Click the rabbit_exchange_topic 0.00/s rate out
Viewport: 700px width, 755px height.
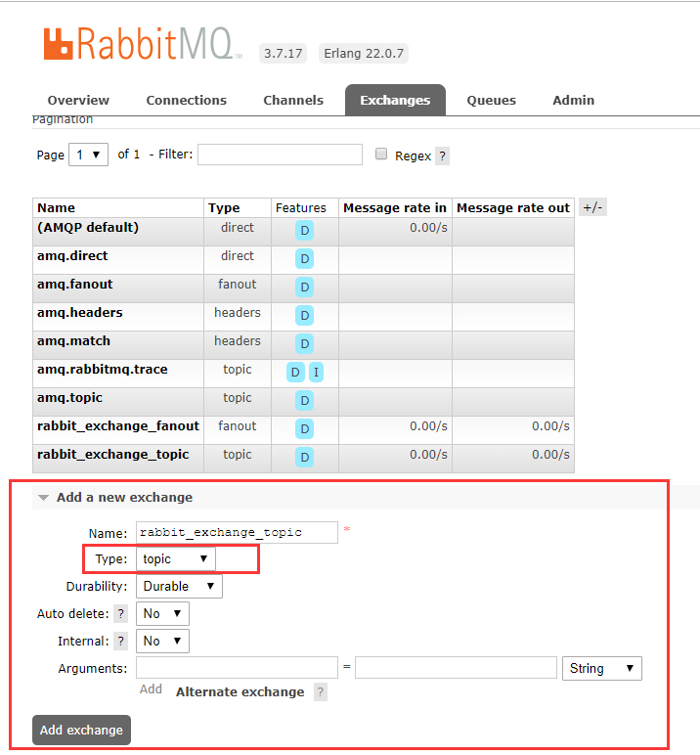tap(550, 455)
